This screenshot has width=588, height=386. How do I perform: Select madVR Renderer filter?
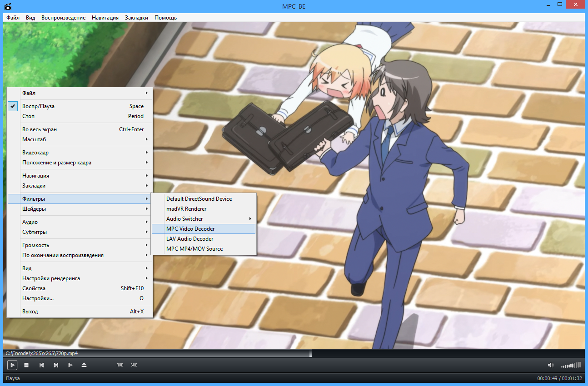point(204,209)
